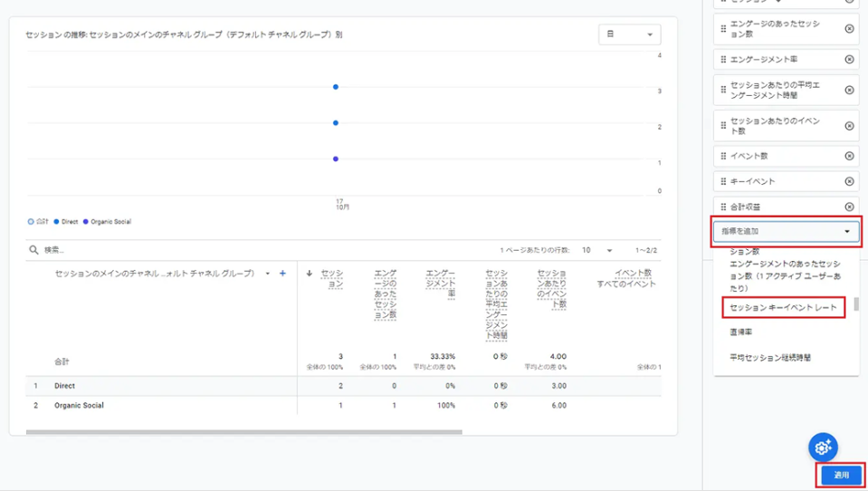The height and width of the screenshot is (491, 868).
Task: Expand the primary dimension selector dropdown arrow
Action: pyautogui.click(x=268, y=274)
